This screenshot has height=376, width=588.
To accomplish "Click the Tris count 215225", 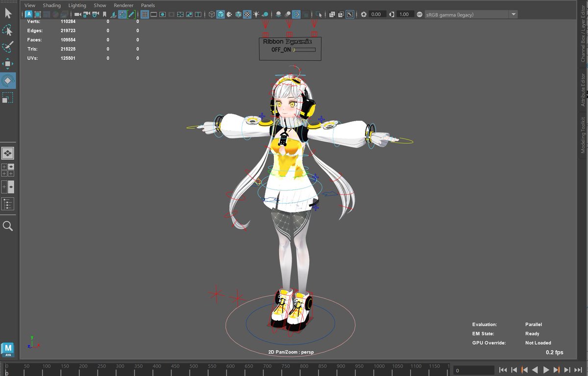I will (68, 49).
